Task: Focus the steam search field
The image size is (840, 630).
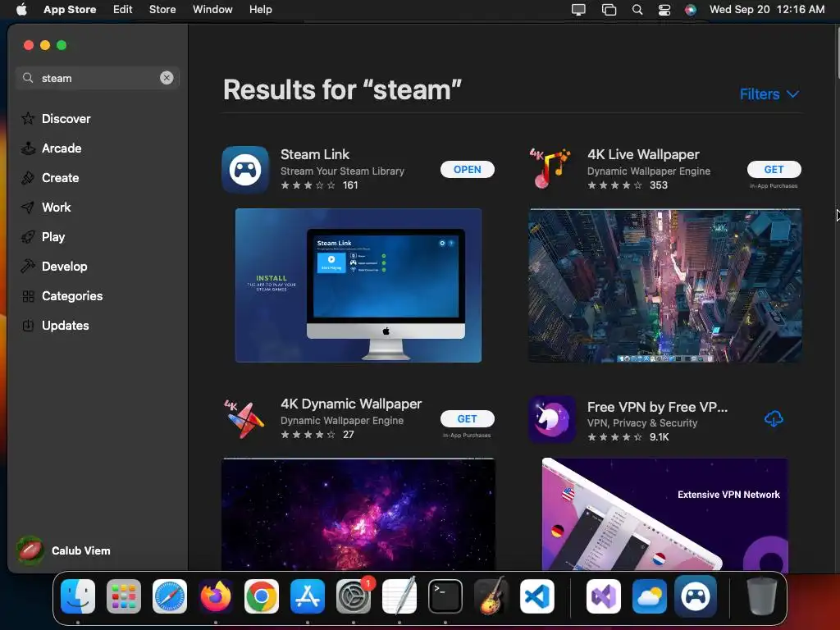Action: [x=98, y=78]
